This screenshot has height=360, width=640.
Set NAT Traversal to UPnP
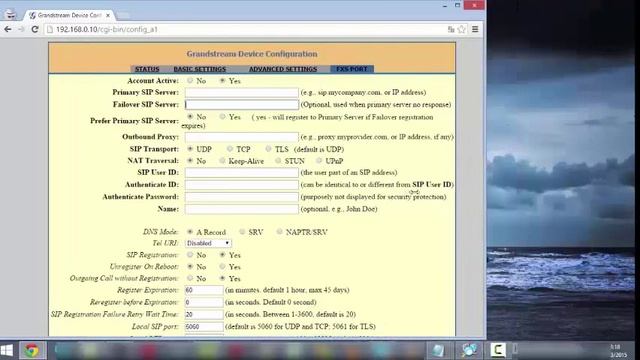(319, 161)
